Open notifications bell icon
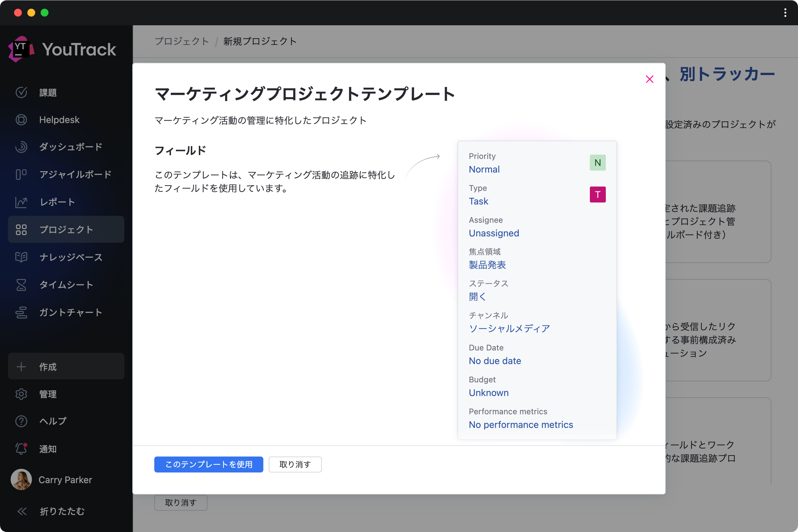 (21, 449)
